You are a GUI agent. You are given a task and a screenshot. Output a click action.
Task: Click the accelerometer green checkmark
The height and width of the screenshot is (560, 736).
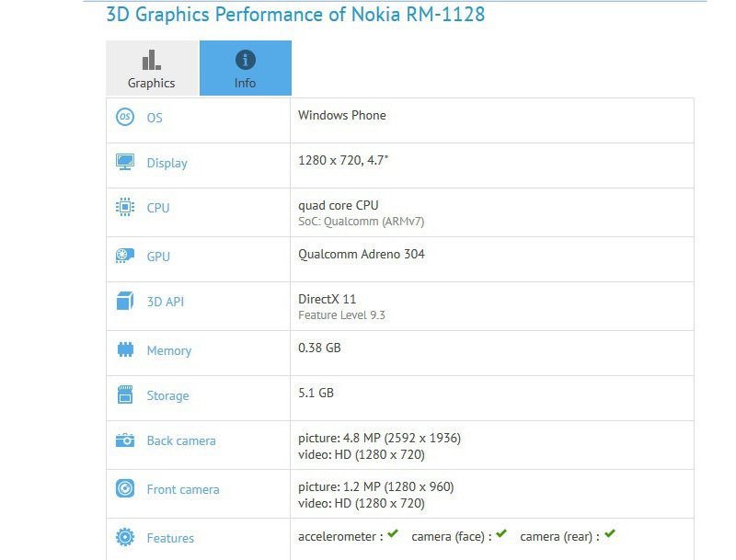pyautogui.click(x=393, y=533)
